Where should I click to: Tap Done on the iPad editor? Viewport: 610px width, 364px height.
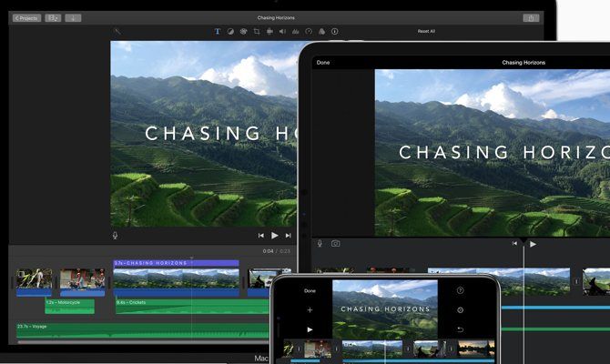tap(323, 63)
